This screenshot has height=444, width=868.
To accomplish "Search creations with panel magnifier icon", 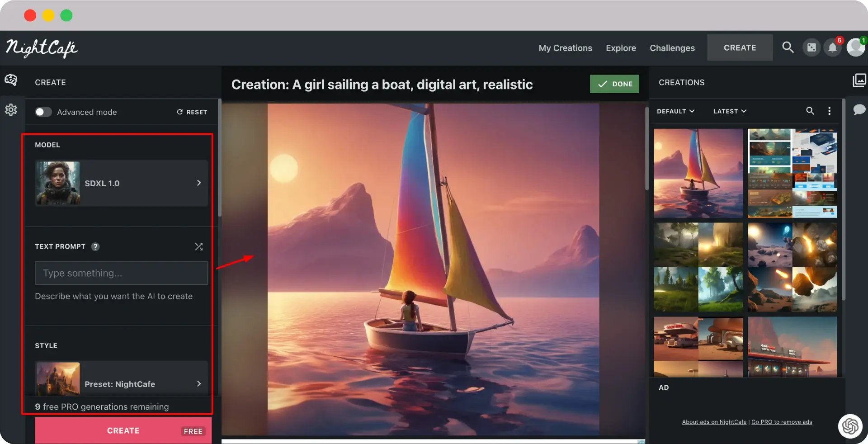I will tap(810, 111).
